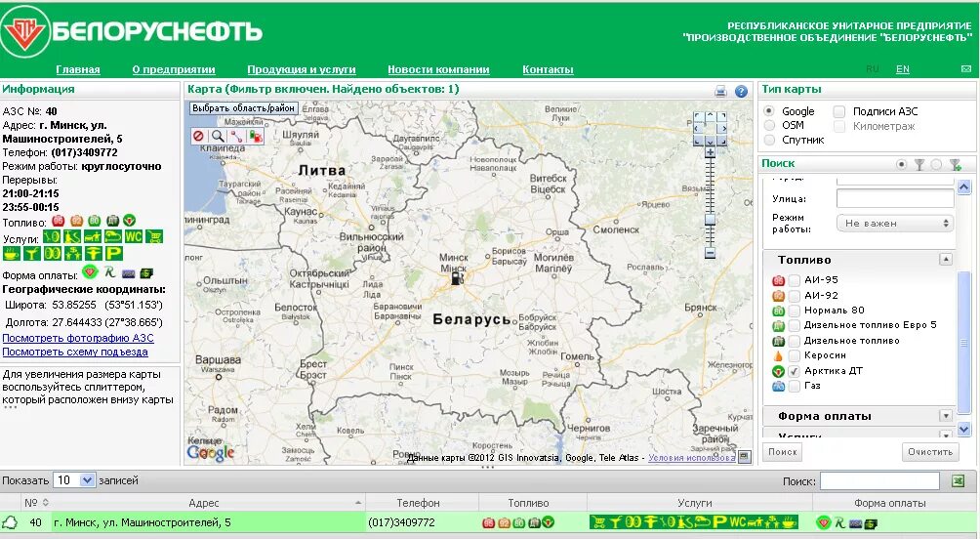Image resolution: width=980 pixels, height=539 pixels.
Task: Click the Улица input field
Action: [895, 198]
